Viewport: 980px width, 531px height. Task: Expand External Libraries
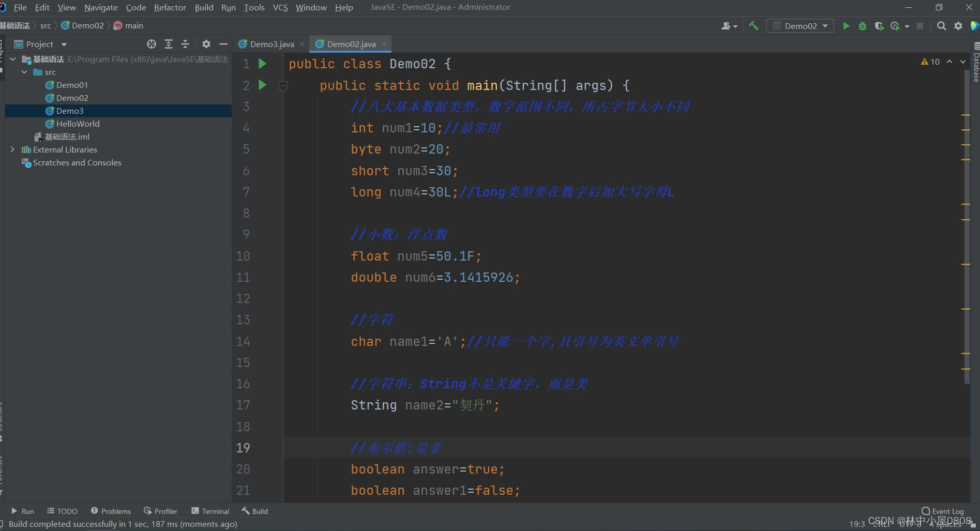(x=12, y=149)
